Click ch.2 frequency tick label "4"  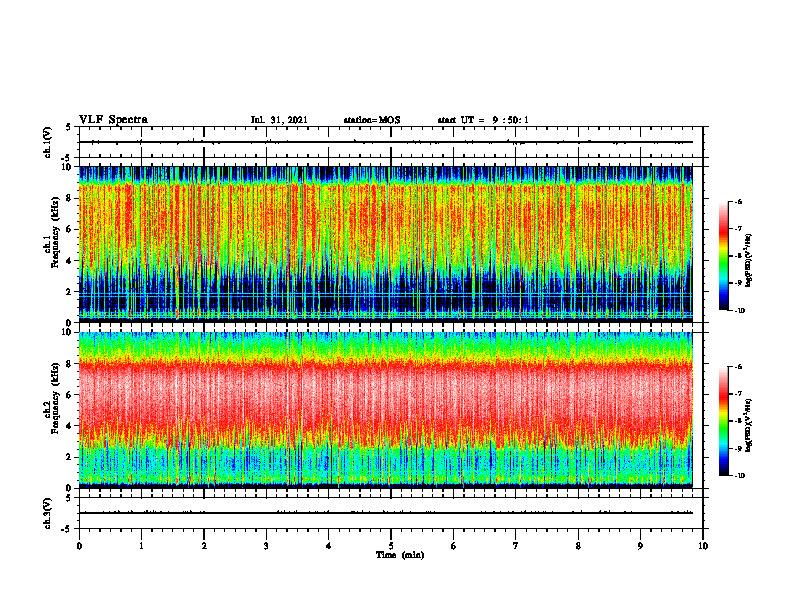coord(69,426)
